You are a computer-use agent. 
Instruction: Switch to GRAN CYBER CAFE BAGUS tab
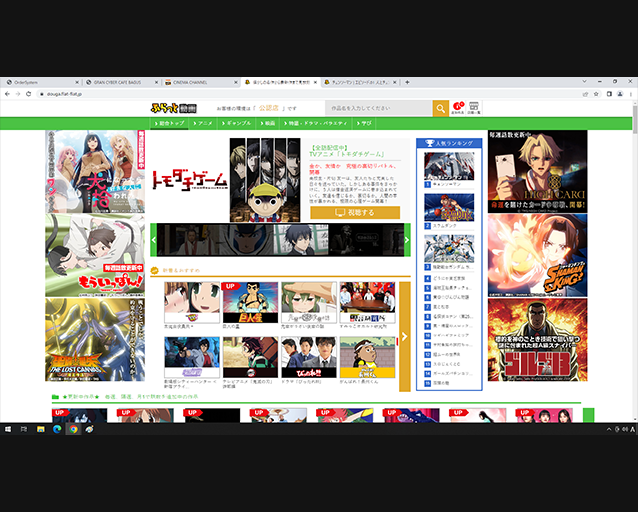120,82
